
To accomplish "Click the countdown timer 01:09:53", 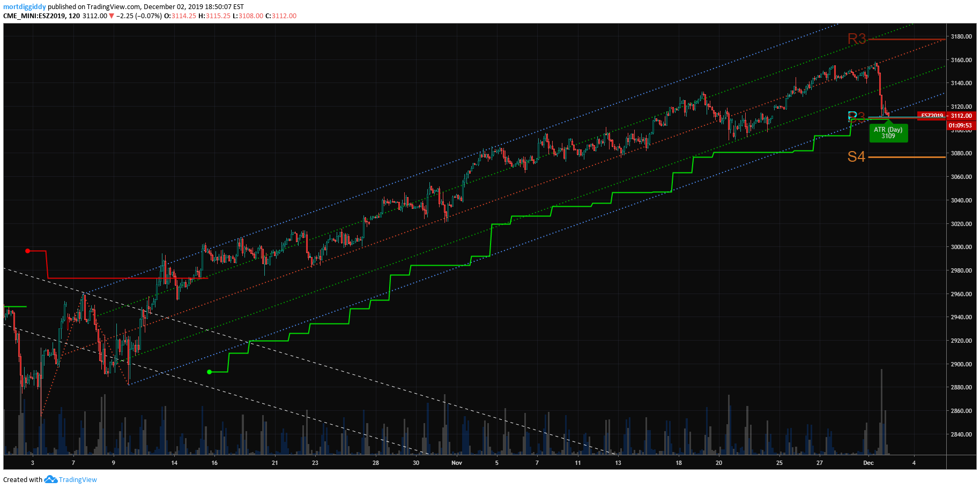I will tap(961, 125).
